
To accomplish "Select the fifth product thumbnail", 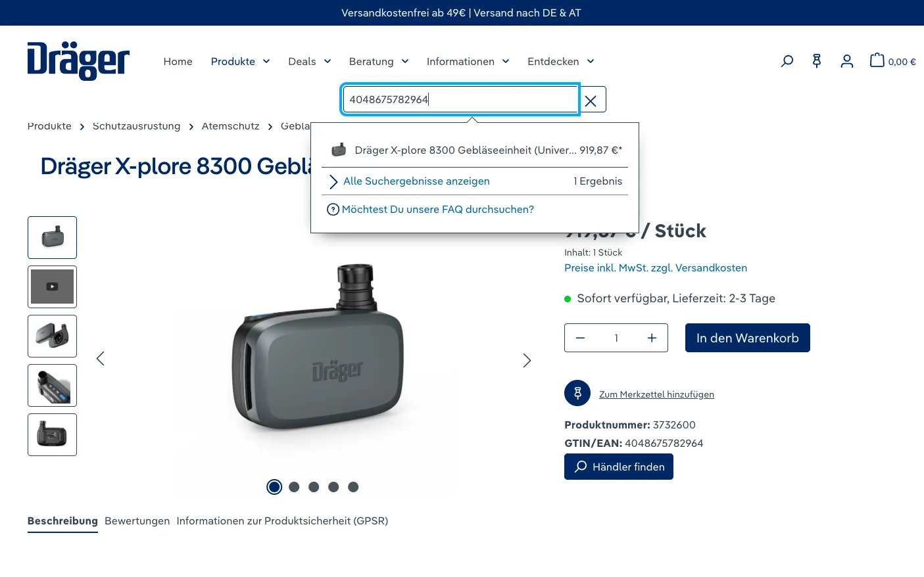I will (x=52, y=434).
